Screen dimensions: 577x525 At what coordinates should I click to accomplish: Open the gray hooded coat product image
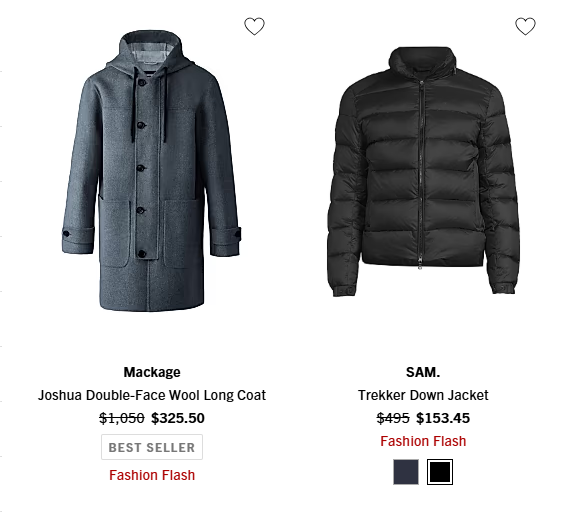click(x=152, y=171)
